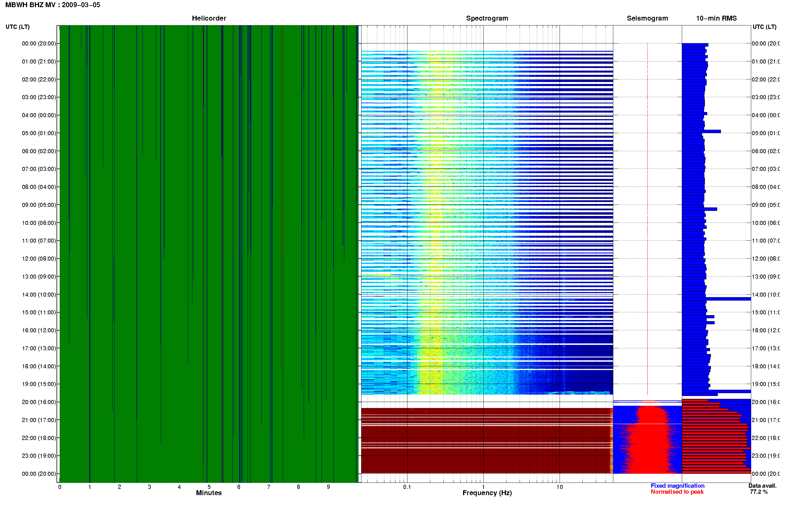The width and height of the screenshot is (812, 508).
Task: Click the time label '20:00 (16:00)'
Action: 39,402
